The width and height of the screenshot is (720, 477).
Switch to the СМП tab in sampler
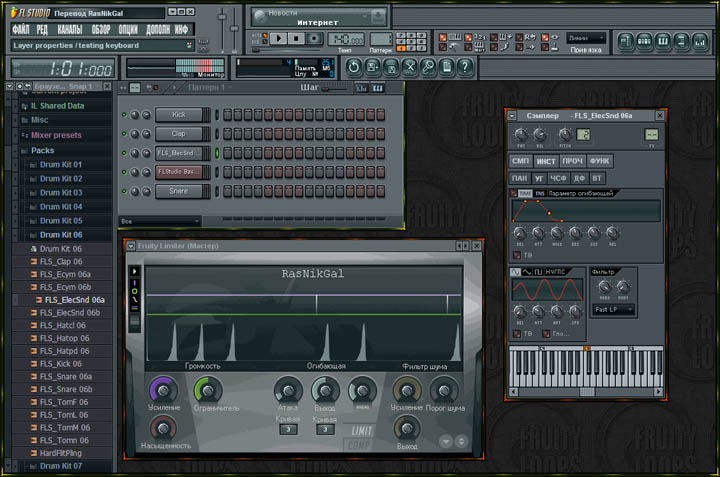pos(521,161)
